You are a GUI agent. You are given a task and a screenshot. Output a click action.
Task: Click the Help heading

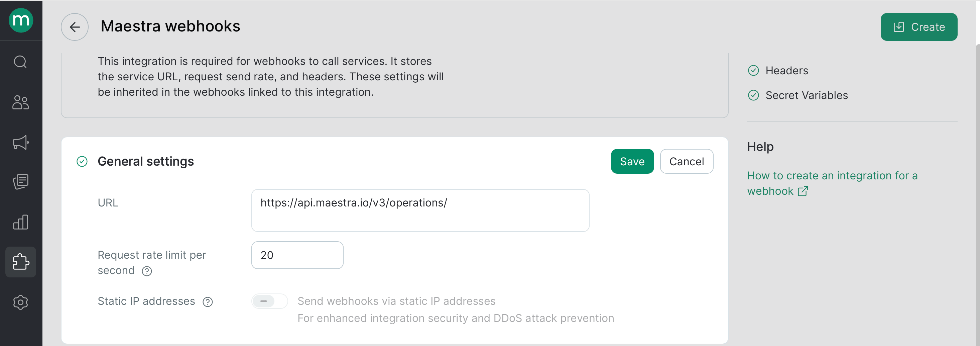760,147
